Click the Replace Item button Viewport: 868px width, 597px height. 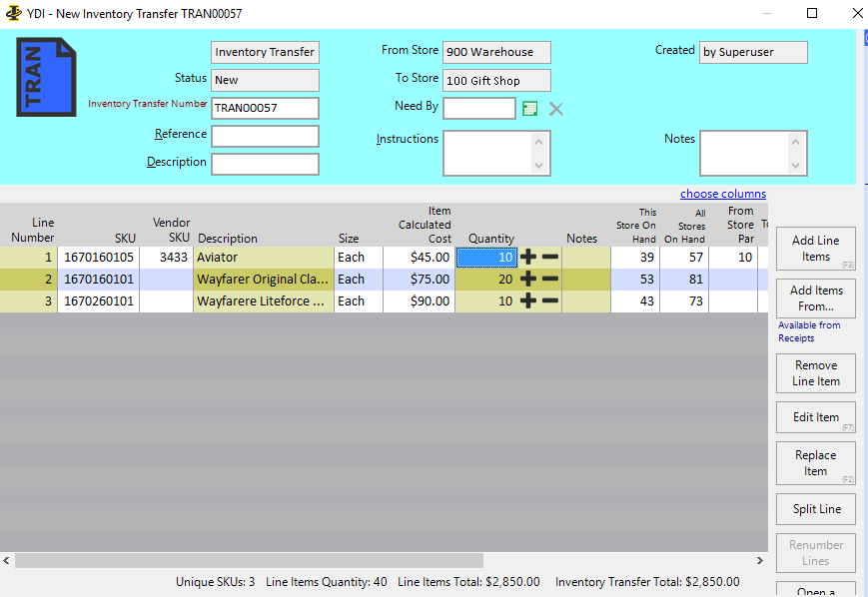[815, 463]
